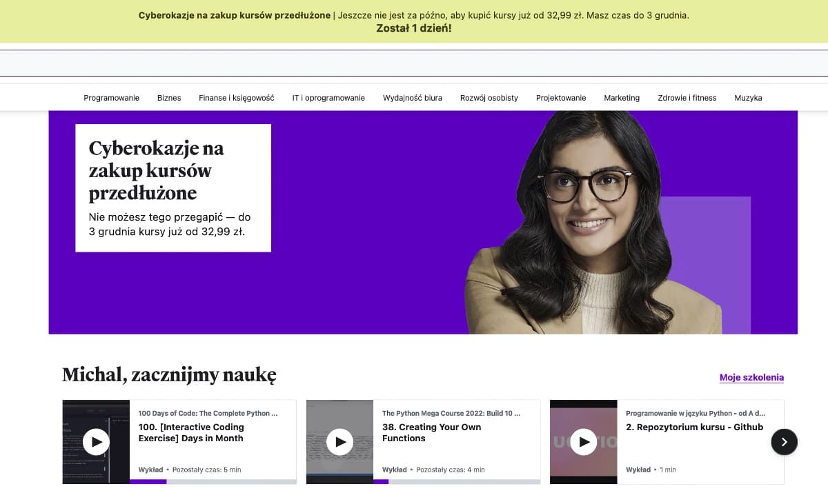Open Rozwój osobisty category

point(489,98)
